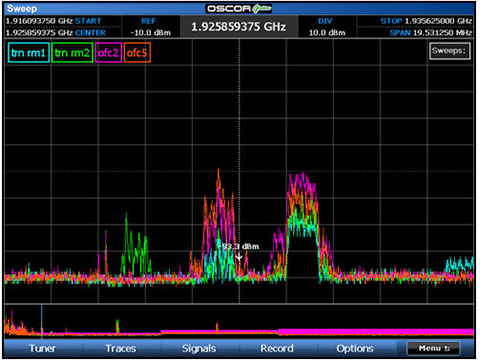Toggle the trn rm2 green trace
Viewport: 480px width, 360px height.
coord(72,53)
